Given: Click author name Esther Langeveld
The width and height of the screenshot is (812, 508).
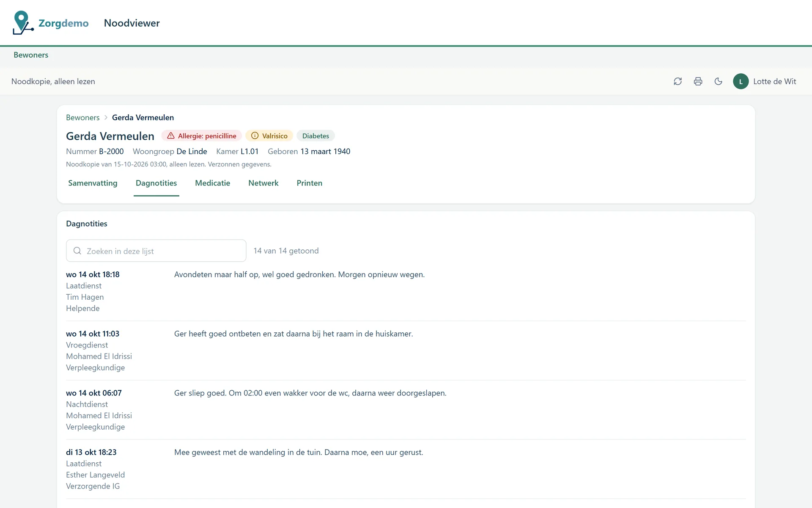Looking at the screenshot, I should [x=96, y=475].
